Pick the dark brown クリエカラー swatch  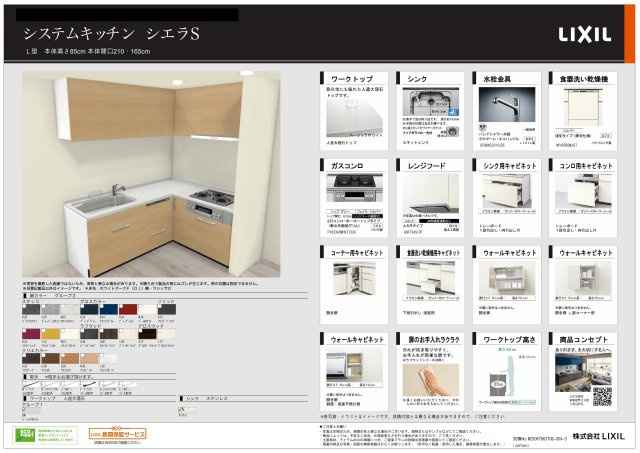[31, 359]
